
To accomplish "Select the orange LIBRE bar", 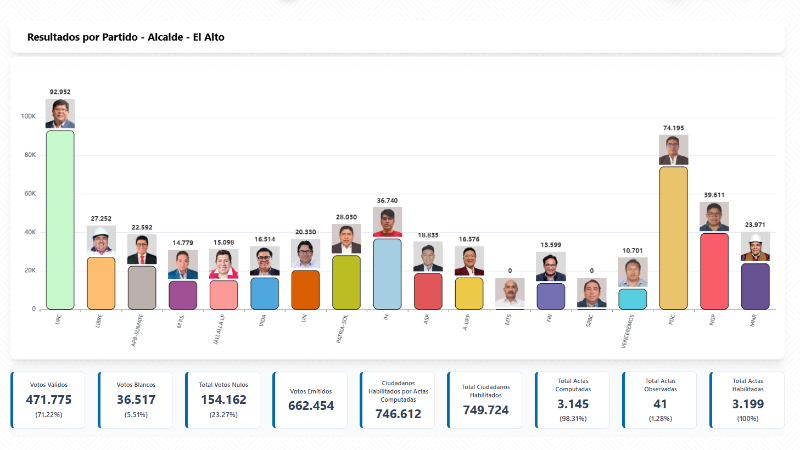I will [x=101, y=283].
